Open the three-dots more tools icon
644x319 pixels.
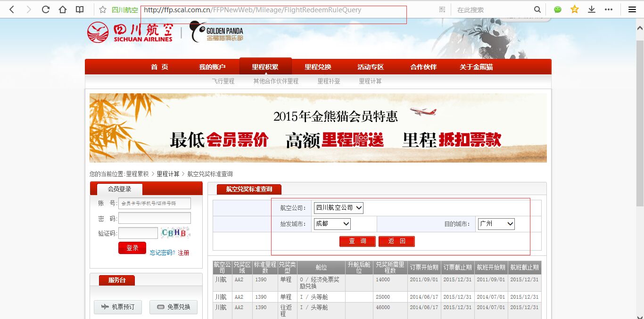609,9
